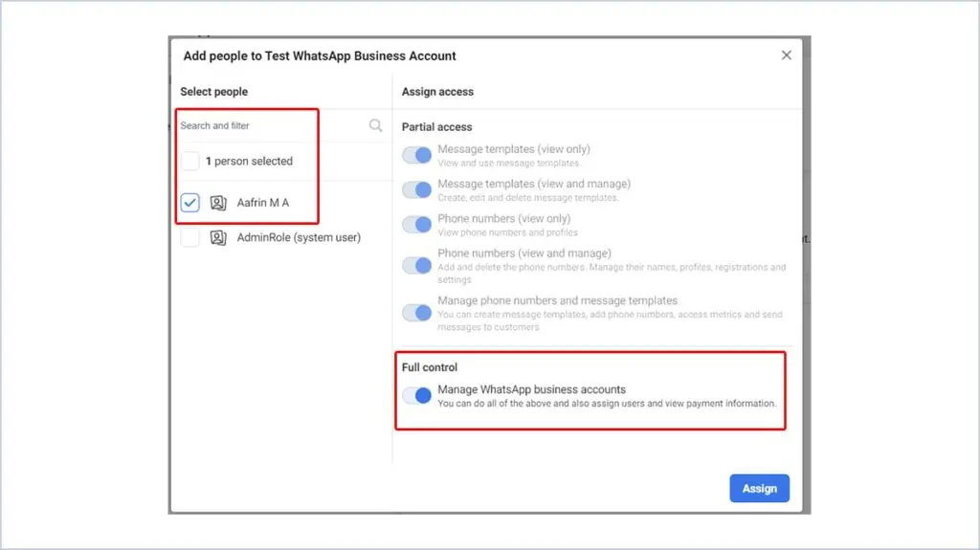
Task: Click the Assign button
Action: point(759,488)
